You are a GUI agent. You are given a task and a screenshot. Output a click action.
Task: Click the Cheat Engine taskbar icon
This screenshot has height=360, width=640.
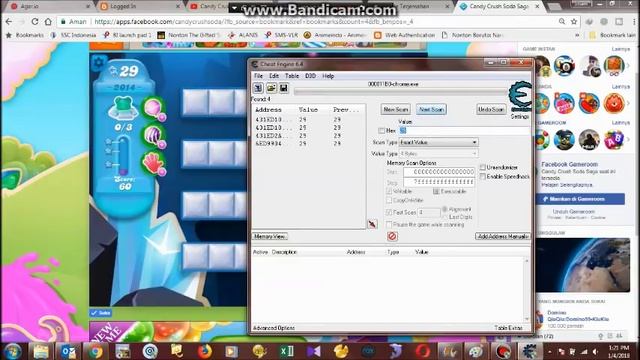click(530, 351)
